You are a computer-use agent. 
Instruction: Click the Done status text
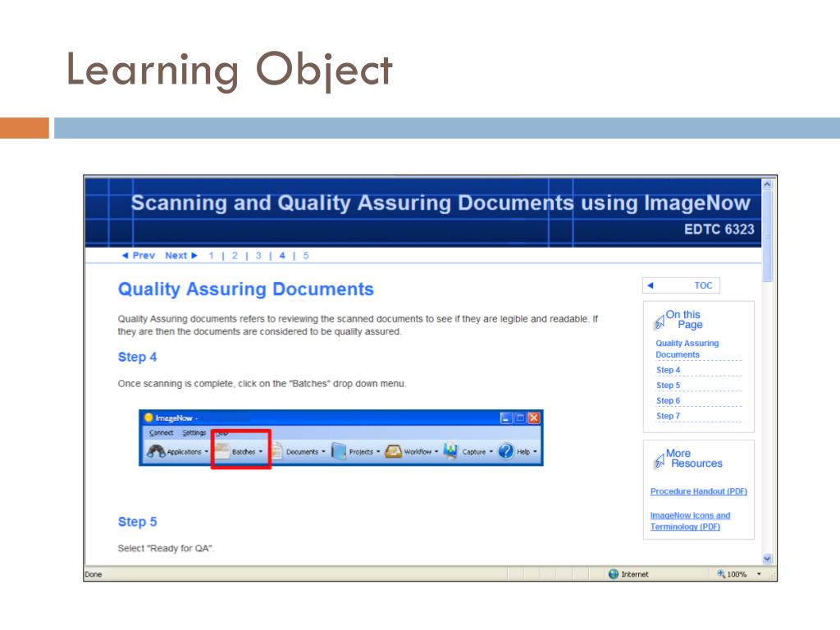point(94,573)
